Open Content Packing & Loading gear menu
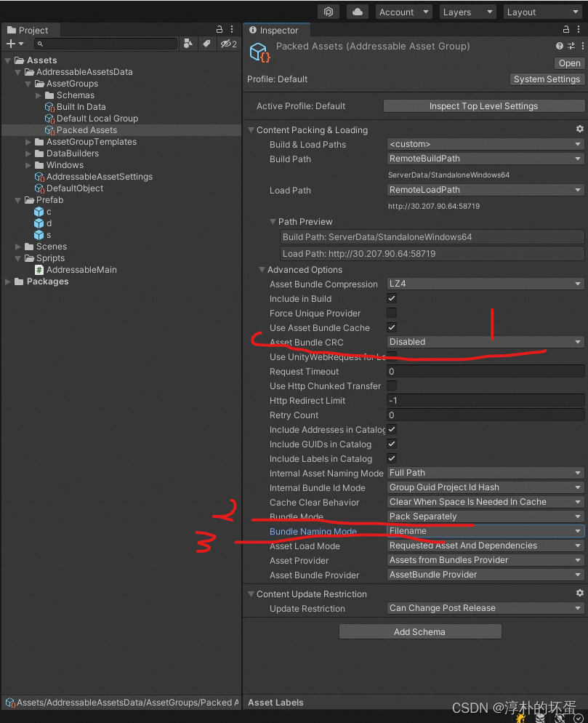588x723 pixels. [580, 129]
